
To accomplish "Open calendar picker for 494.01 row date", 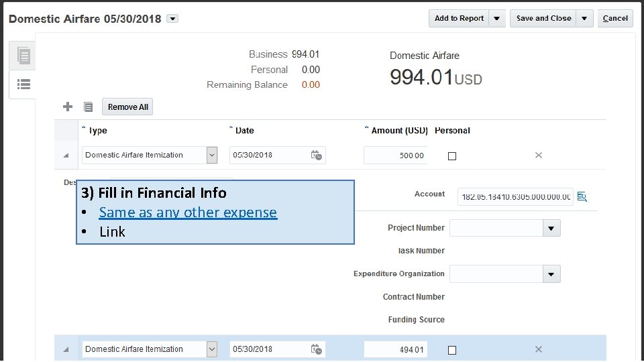I will coord(316,349).
